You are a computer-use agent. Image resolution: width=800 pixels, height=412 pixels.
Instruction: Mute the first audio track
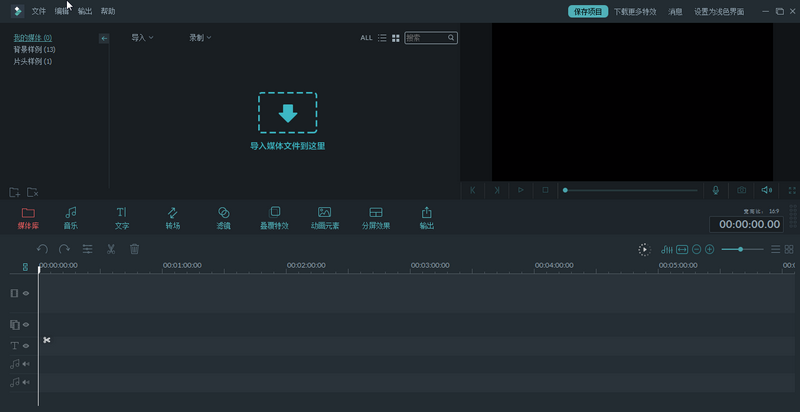26,364
